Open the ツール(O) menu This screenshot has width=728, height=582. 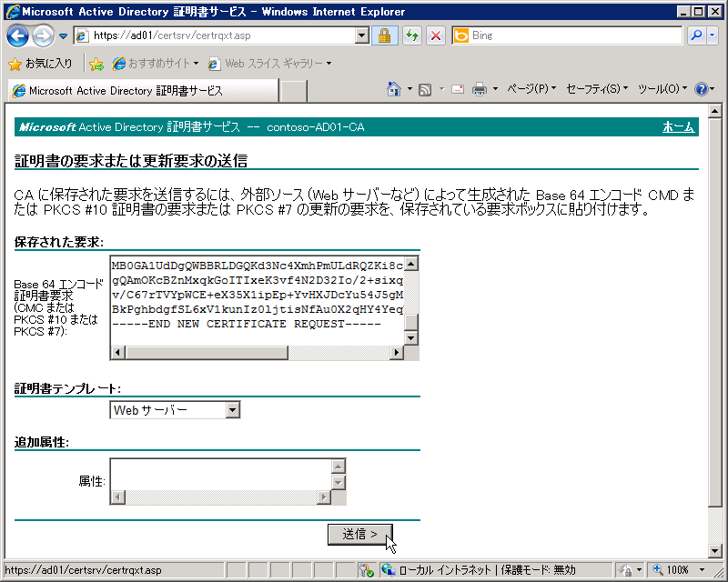click(x=662, y=88)
